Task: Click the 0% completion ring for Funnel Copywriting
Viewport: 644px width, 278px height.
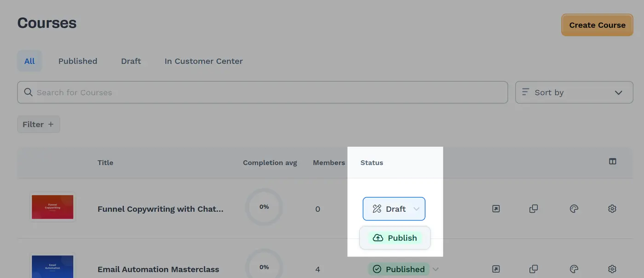Action: click(264, 207)
